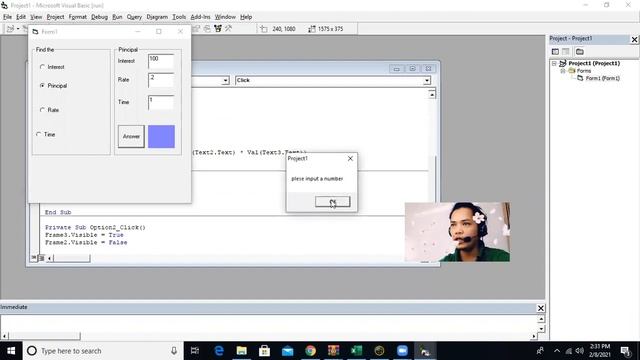Click the hammer-shaped toolbar icon
Image resolution: width=640 pixels, height=360 pixels.
click(x=229, y=29)
